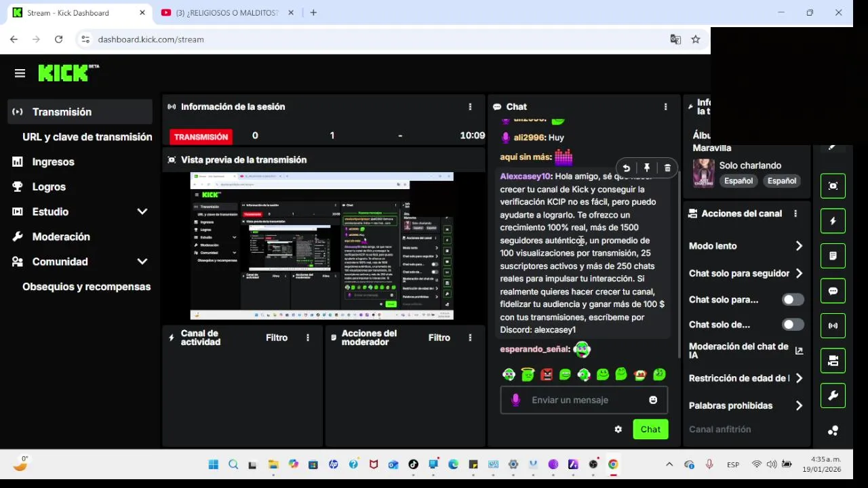Screen dimensions: 868x488
Task: Open Moderación in the sidebar
Action: click(61, 237)
